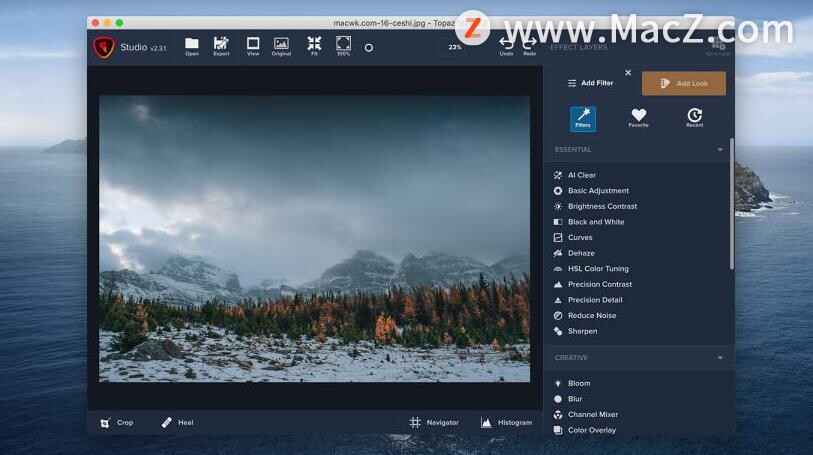Click the Add Filter button
Screen dimensions: 813x455
(x=591, y=83)
